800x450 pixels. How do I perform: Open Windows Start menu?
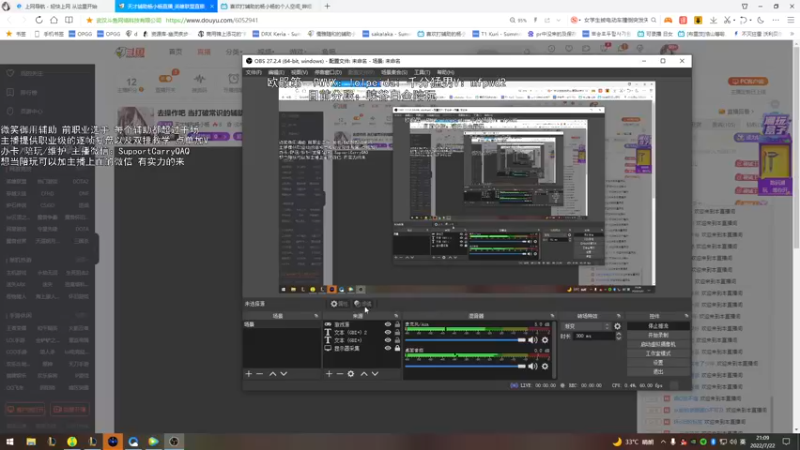pyautogui.click(x=10, y=441)
